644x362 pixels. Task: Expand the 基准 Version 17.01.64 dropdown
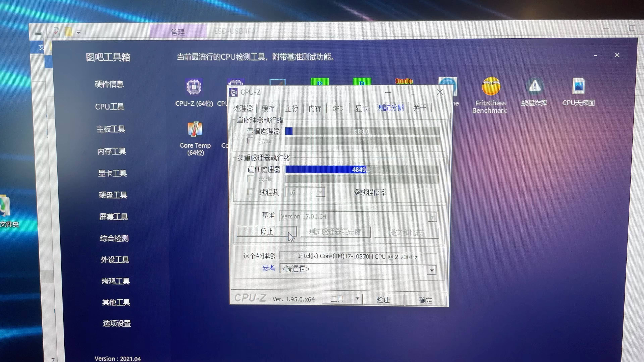coord(432,217)
